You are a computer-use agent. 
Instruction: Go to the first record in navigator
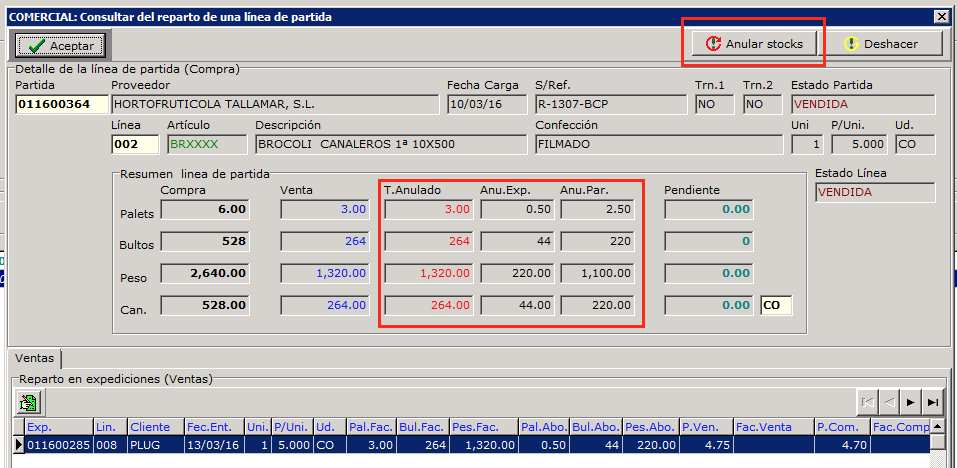[867, 402]
